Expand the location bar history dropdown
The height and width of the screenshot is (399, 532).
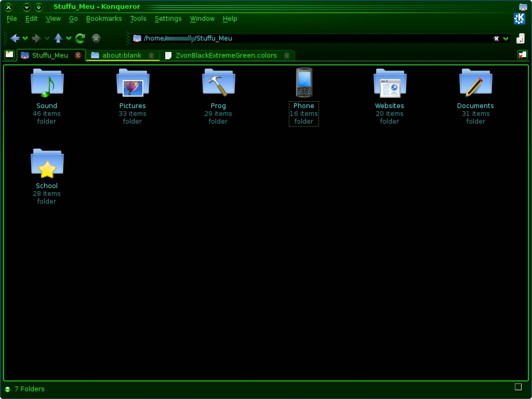tap(506, 38)
